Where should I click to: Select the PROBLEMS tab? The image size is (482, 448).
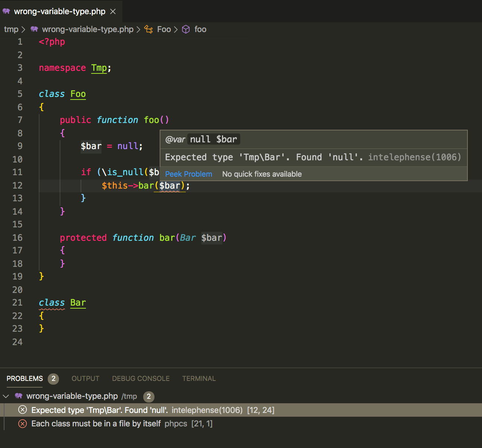point(24,378)
